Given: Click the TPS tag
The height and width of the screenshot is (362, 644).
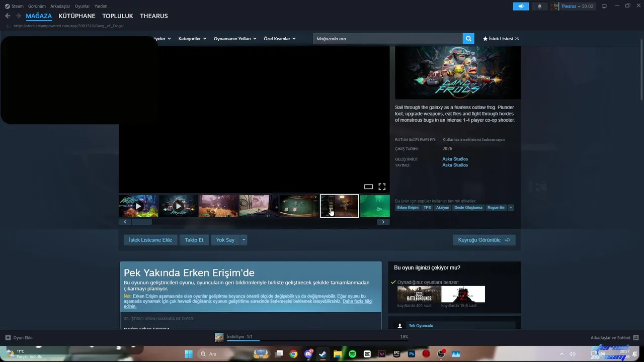Looking at the screenshot, I should point(427,208).
